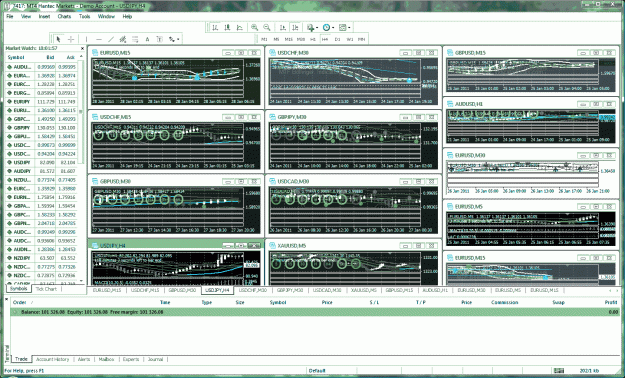Switch chart to bar chart style

click(x=215, y=28)
